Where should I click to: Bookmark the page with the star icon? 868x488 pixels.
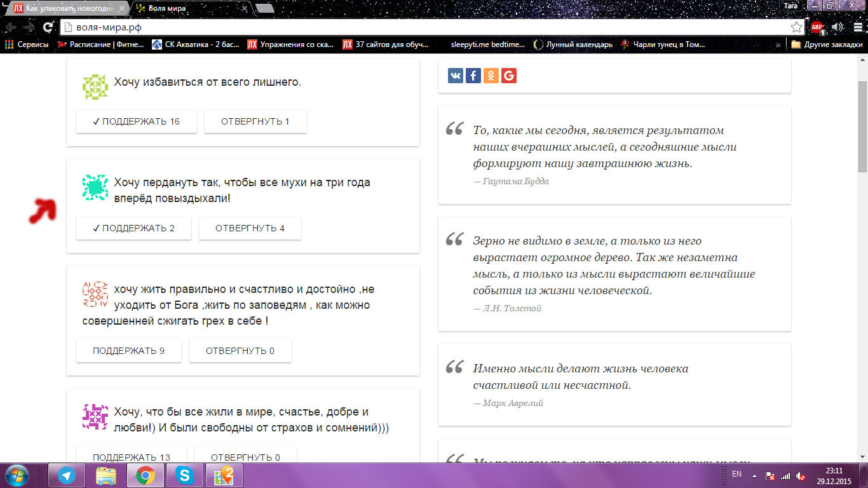(796, 27)
